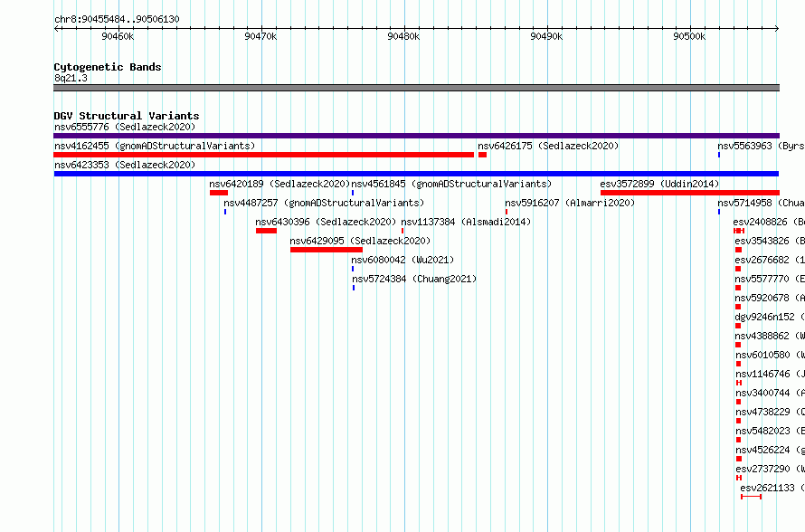Open variant esv3572899 (Uddin2014) label
805x532 pixels.
659,184
